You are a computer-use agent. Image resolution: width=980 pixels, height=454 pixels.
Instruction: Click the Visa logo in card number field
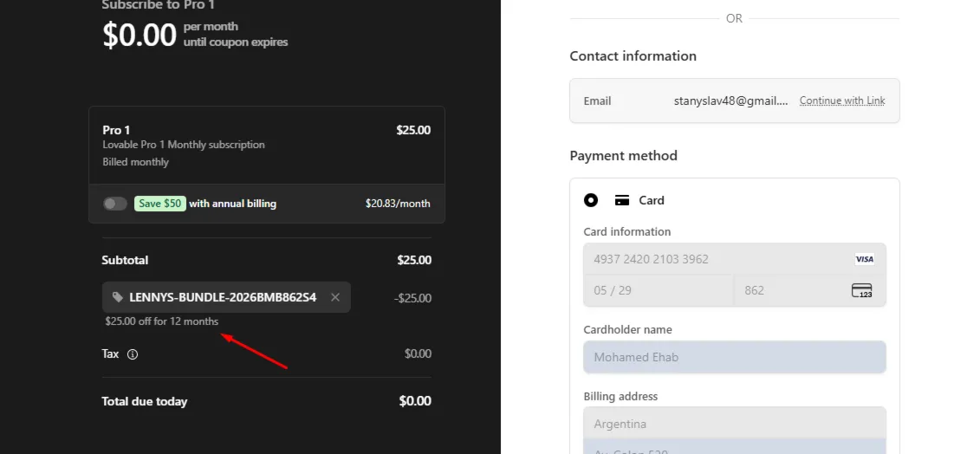[x=865, y=259]
